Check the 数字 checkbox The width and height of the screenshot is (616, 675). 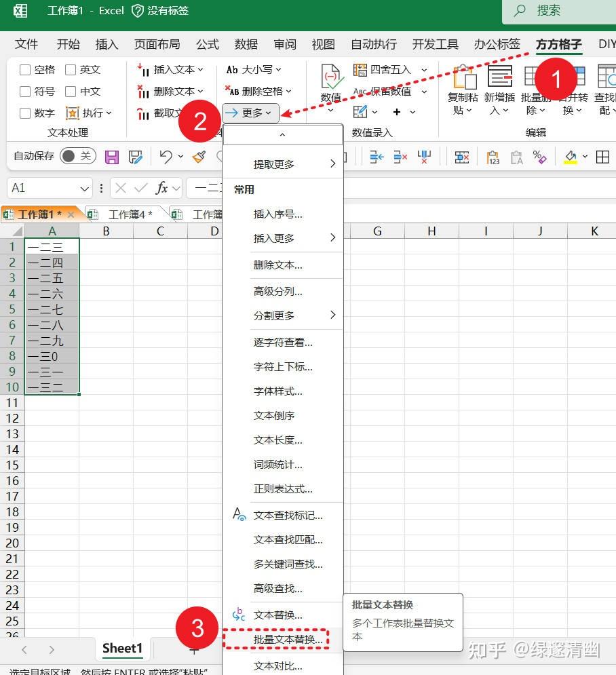coord(25,113)
